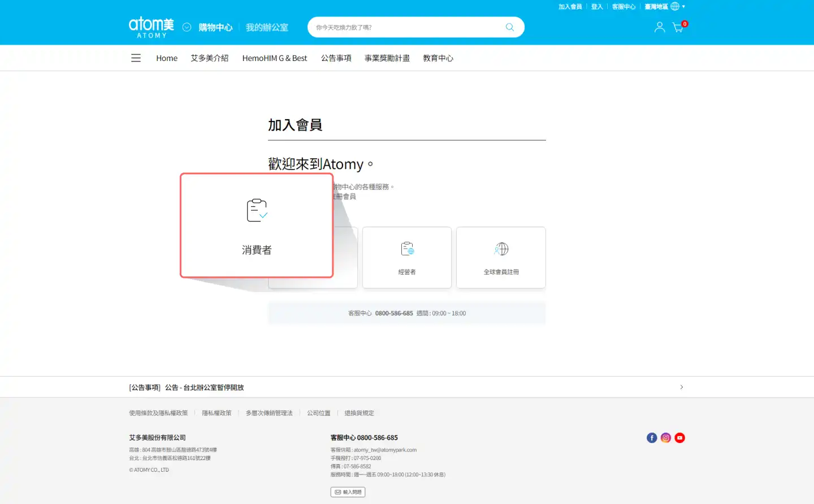This screenshot has width=814, height=504.
Task: Expand the dropdown circle beside the logo
Action: tap(187, 27)
